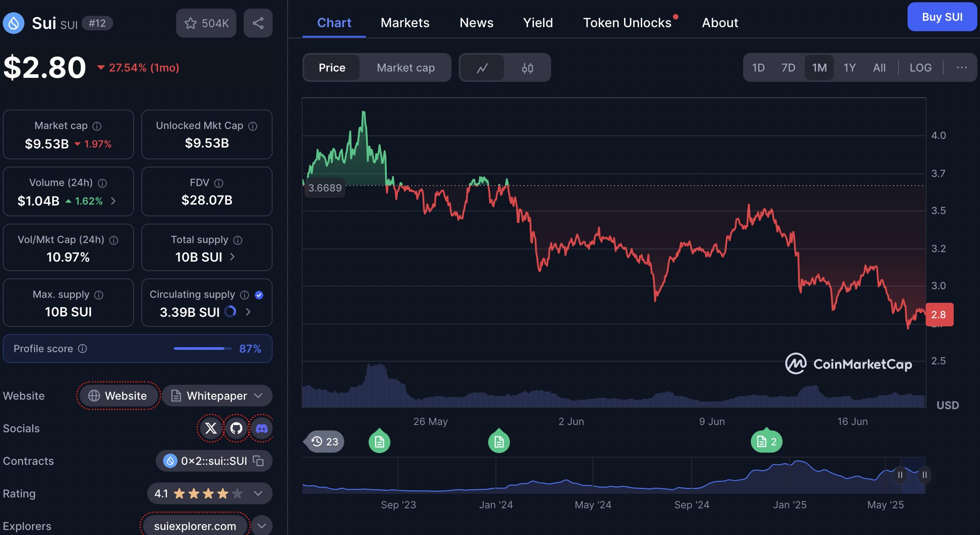The height and width of the screenshot is (535, 980).
Task: Add Sui to watchlist with star button
Action: pyautogui.click(x=206, y=23)
